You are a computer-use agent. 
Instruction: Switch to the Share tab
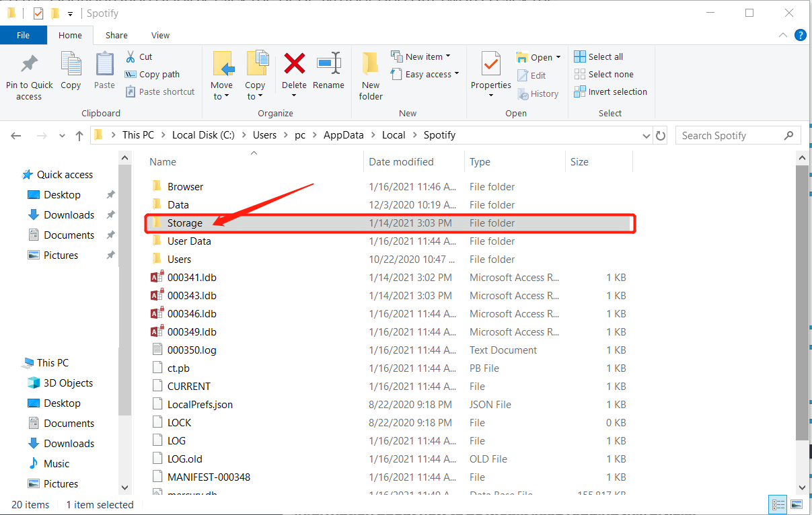(116, 36)
